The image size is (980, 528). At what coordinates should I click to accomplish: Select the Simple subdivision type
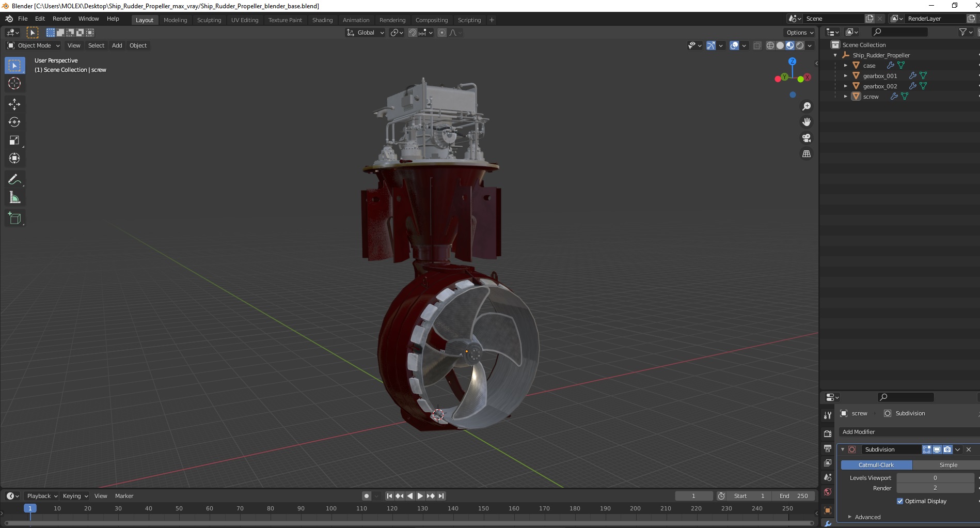(948, 465)
